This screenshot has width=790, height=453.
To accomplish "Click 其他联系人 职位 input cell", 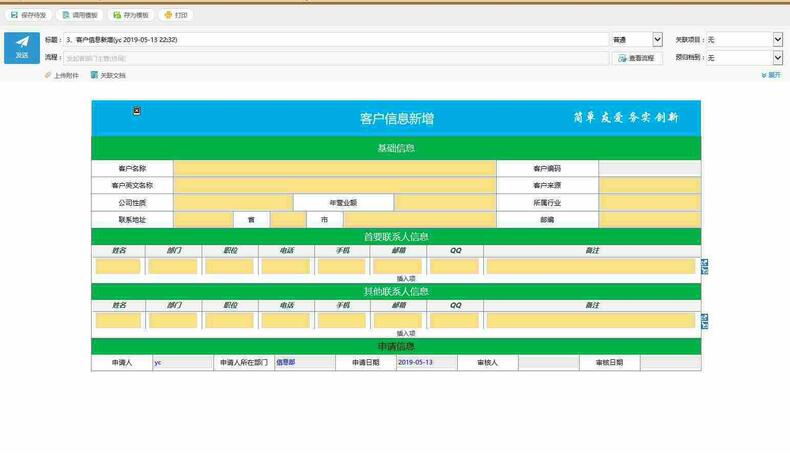I will click(229, 320).
